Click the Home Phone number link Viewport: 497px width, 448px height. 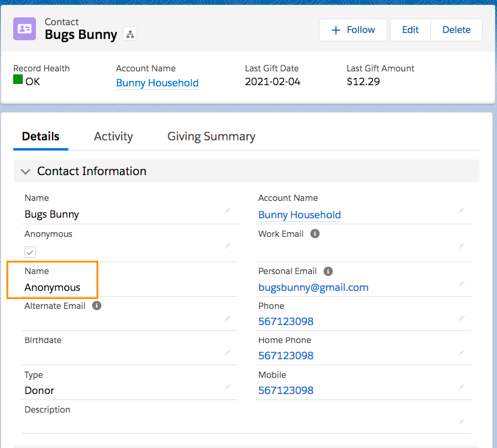tap(286, 356)
